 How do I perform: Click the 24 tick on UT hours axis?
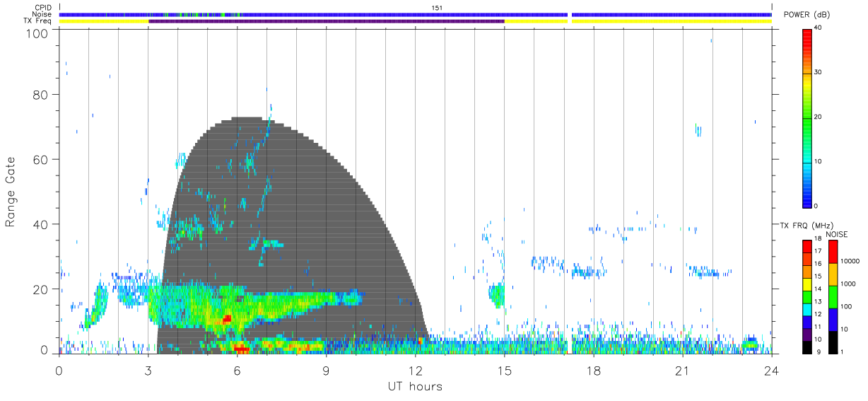771,371
